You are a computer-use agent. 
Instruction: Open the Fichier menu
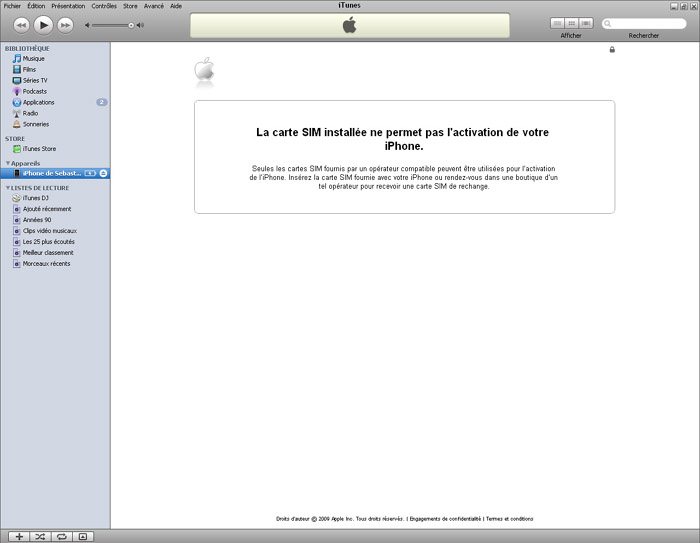click(12, 6)
